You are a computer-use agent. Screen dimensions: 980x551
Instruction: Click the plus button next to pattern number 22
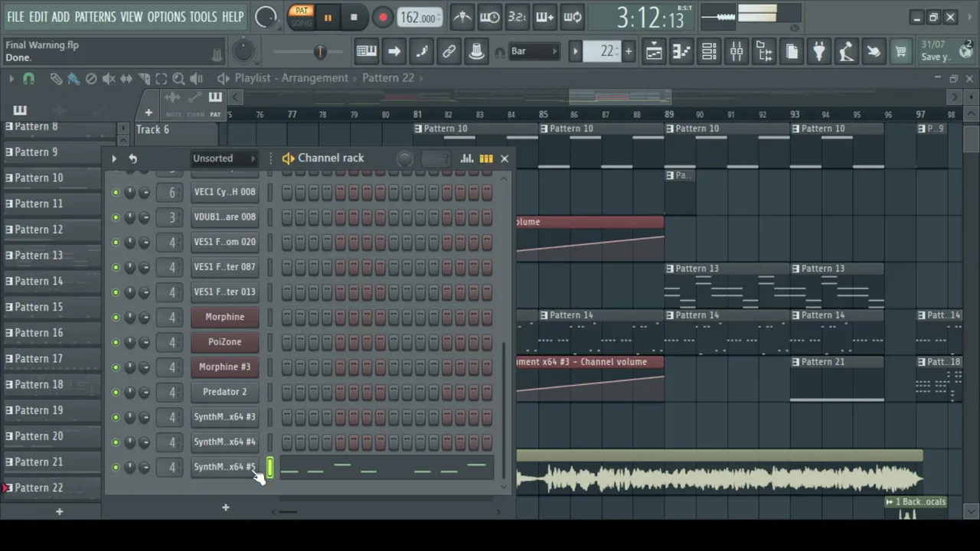tap(629, 52)
